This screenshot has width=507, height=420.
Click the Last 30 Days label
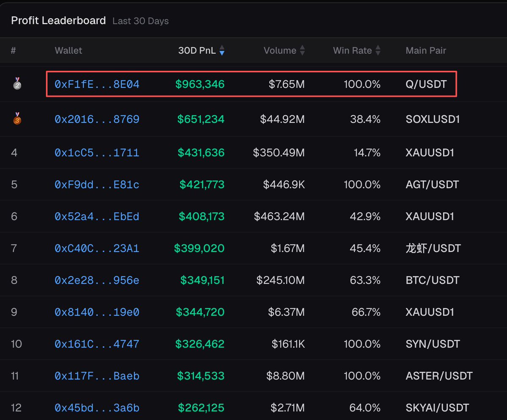(141, 21)
